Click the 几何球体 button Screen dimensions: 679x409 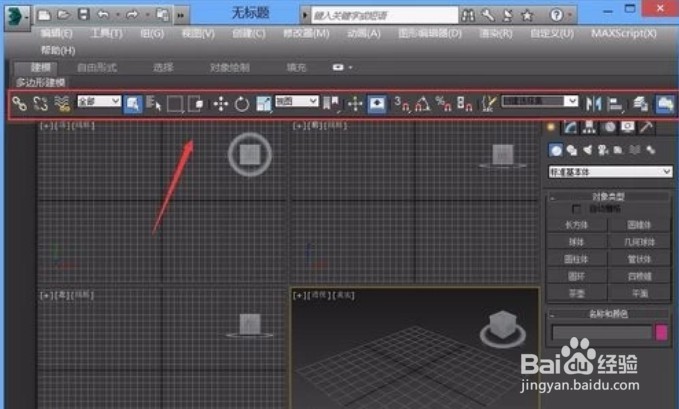point(640,242)
